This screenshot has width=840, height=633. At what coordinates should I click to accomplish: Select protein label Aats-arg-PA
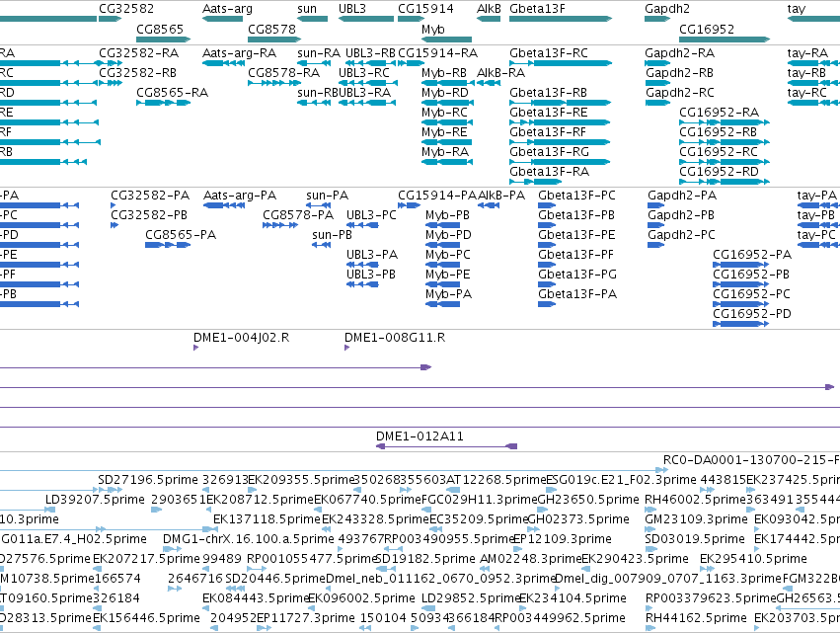click(240, 196)
